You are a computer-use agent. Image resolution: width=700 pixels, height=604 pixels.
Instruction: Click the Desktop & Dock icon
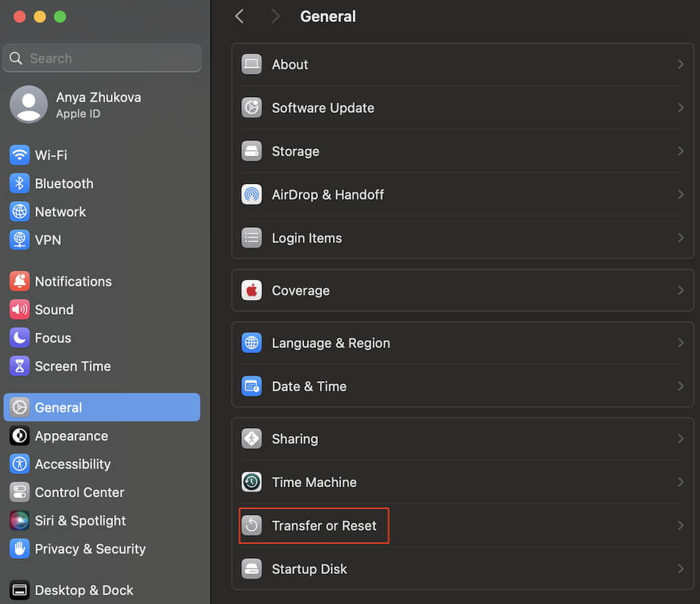(20, 590)
